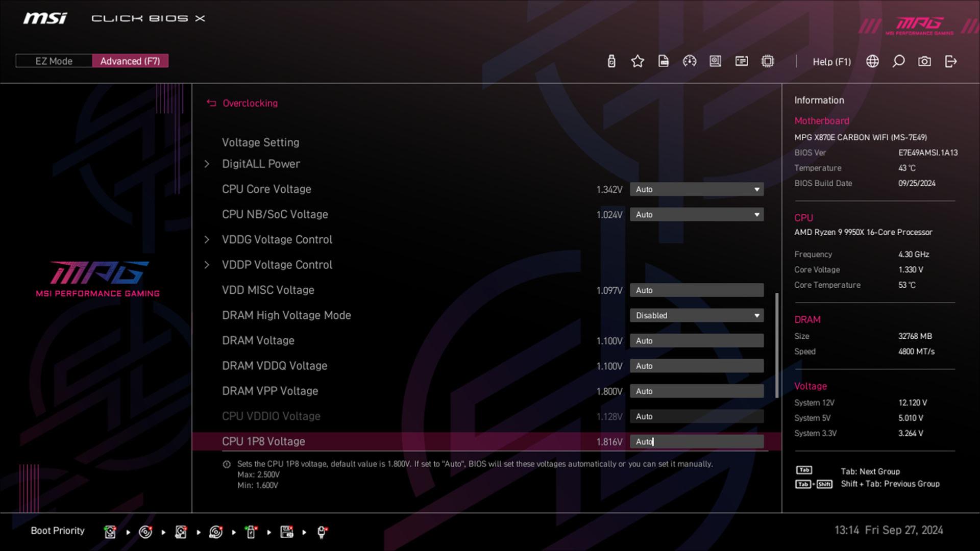
Task: Click the DRAM VPP Voltage field
Action: point(697,391)
